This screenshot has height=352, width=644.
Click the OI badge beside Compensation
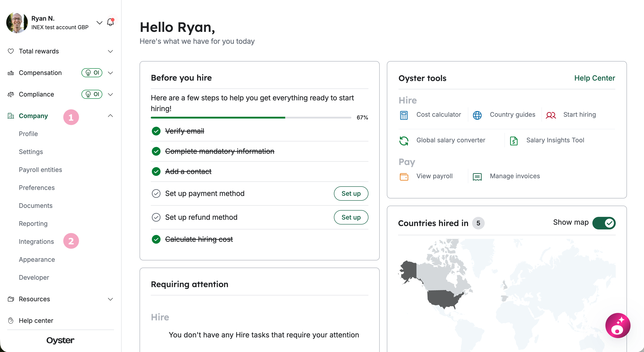92,73
